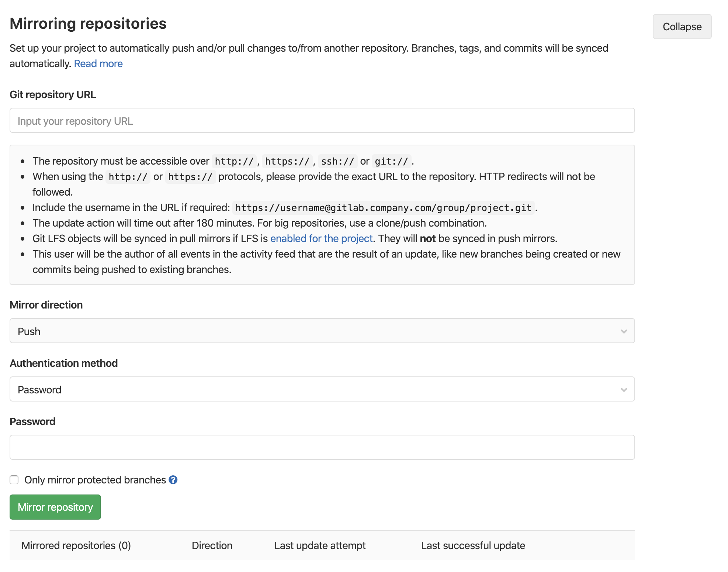This screenshot has height=572, width=728.
Task: Click the Direction column header
Action: pos(212,545)
